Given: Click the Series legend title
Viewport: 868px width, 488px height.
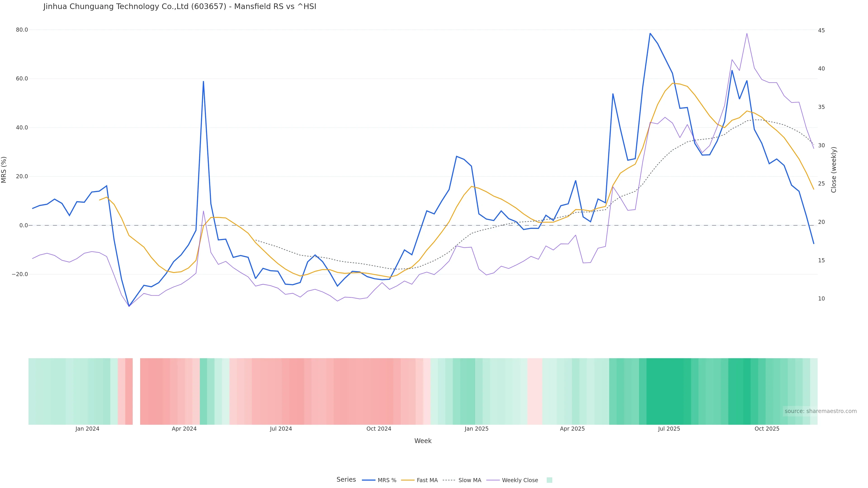Looking at the screenshot, I should (x=346, y=480).
